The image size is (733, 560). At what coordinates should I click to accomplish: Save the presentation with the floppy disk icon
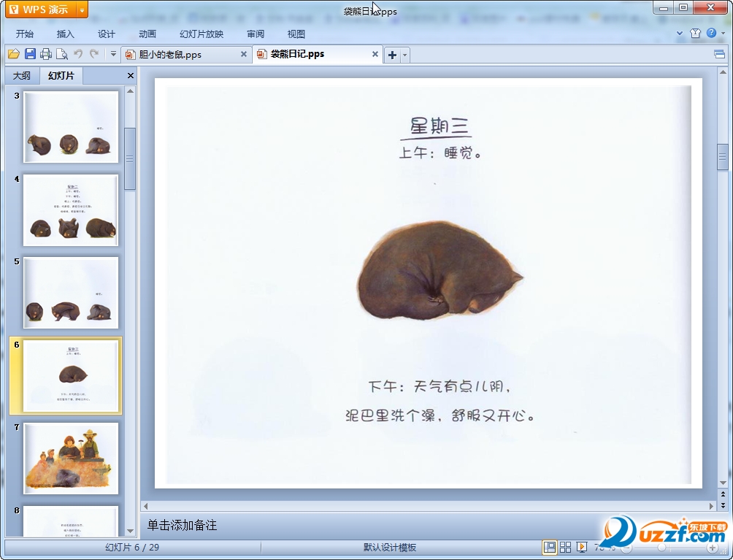30,54
